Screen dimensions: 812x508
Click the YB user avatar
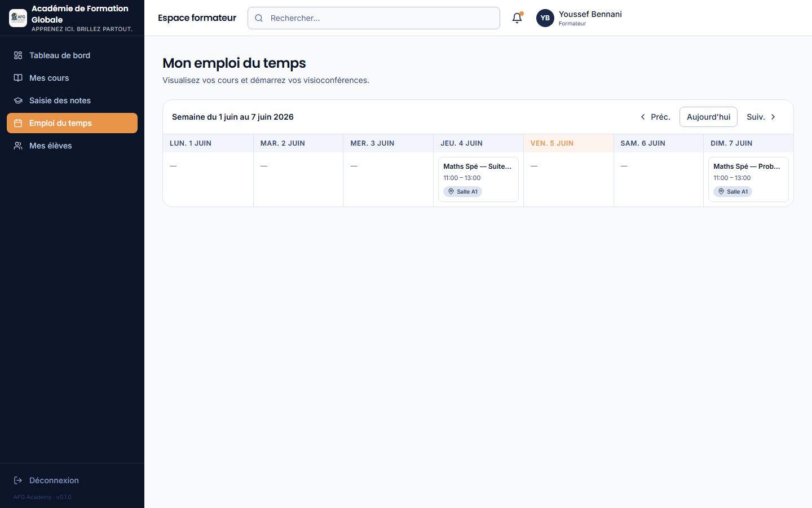[x=545, y=18]
